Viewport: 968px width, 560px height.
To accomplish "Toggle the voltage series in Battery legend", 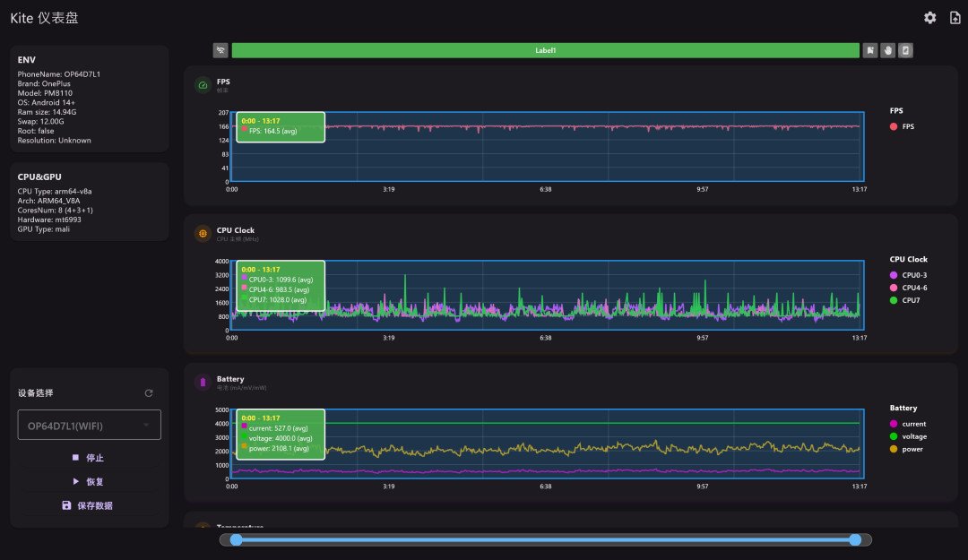I will tap(908, 436).
